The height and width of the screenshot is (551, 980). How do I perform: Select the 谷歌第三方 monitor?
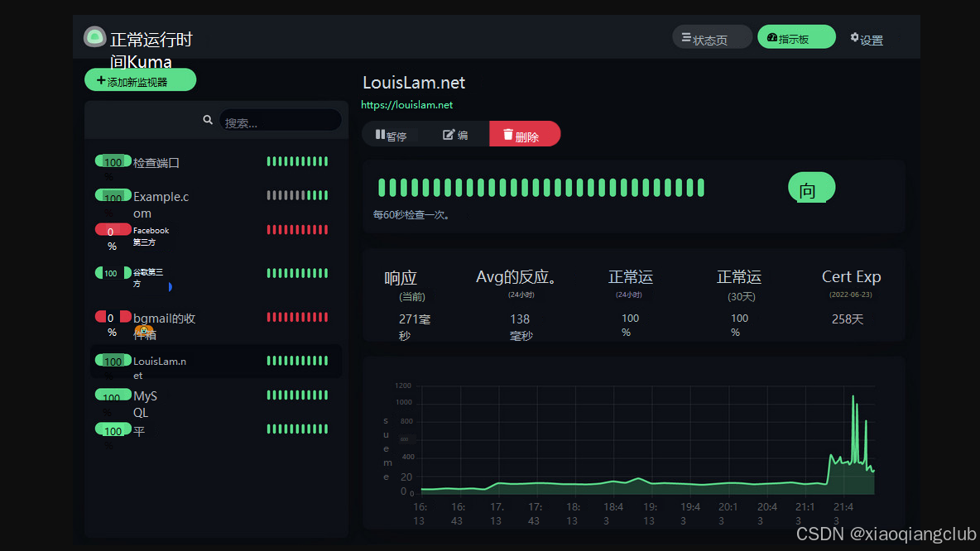pos(216,277)
